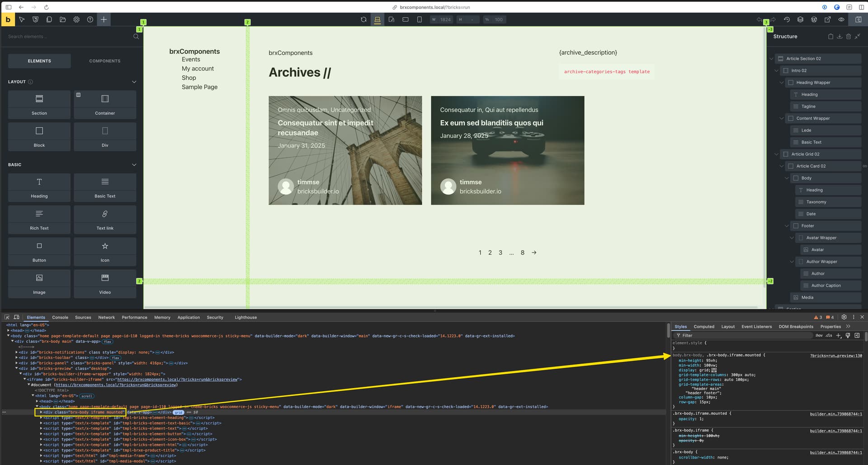Add a Video element
The width and height of the screenshot is (868, 465).
tap(105, 284)
